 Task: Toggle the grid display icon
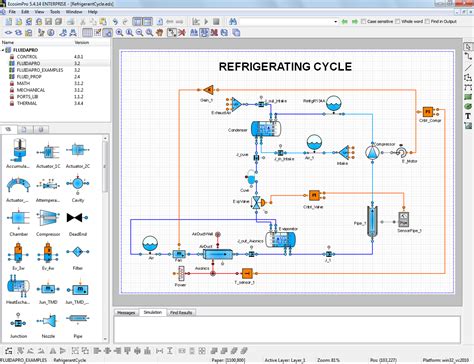[87, 32]
